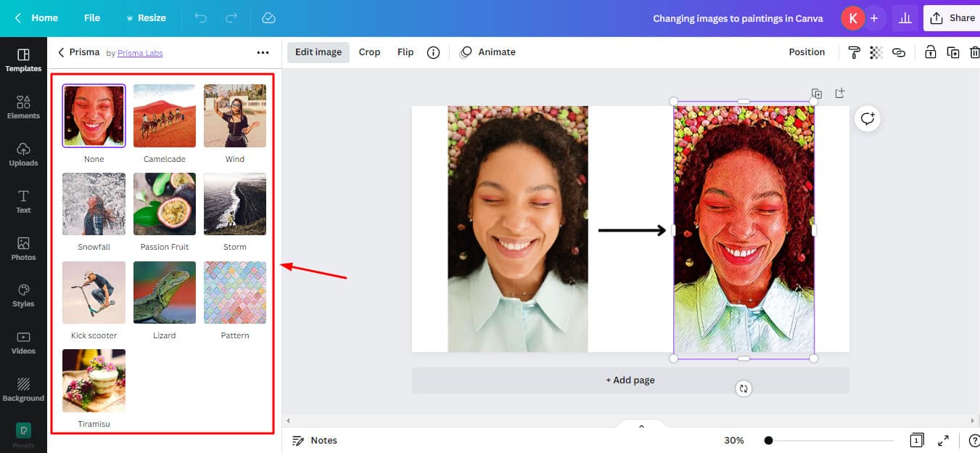Delete element with trash icon
This screenshot has height=453, width=980.
[974, 52]
